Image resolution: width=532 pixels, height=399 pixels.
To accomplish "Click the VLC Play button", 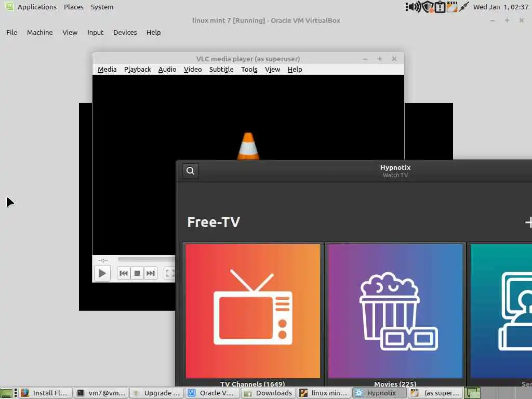I will 102,273.
